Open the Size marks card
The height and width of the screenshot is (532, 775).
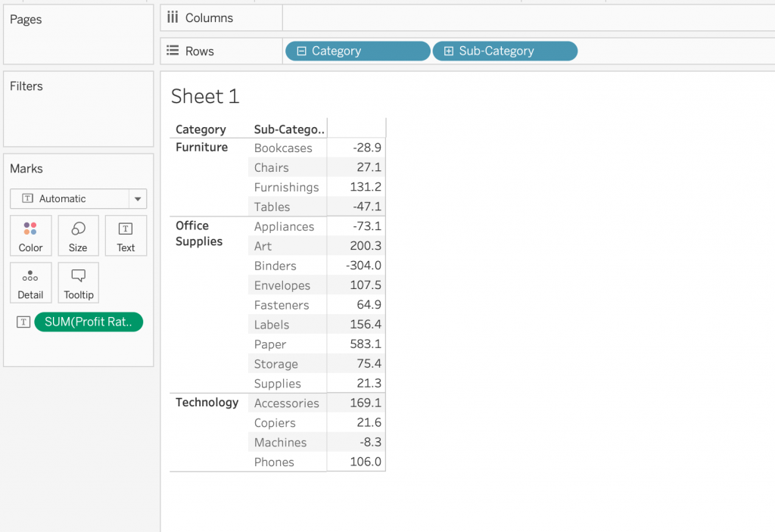[x=78, y=236]
